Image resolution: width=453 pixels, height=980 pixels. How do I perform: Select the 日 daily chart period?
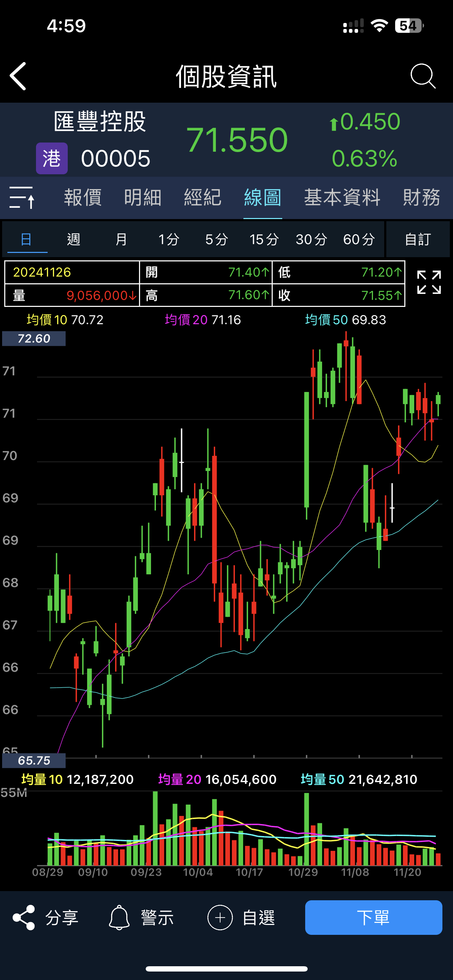coord(26,239)
